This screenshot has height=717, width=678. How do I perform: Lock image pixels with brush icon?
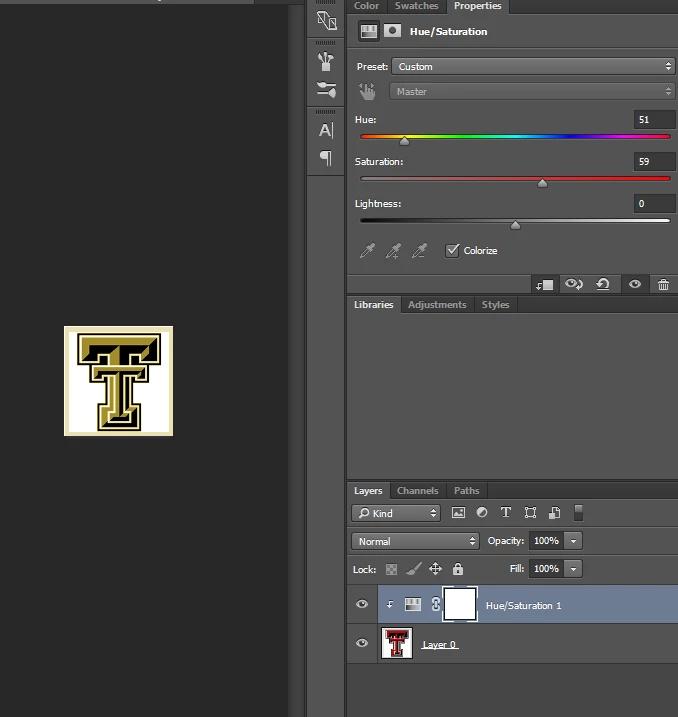click(x=414, y=569)
